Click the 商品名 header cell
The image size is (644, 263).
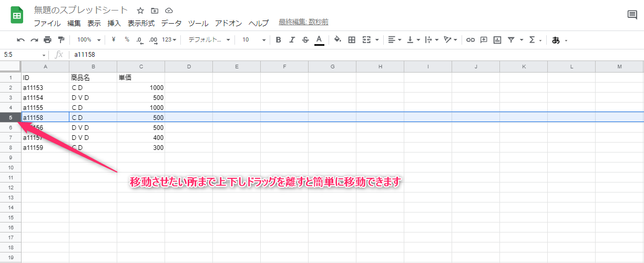tap(93, 77)
